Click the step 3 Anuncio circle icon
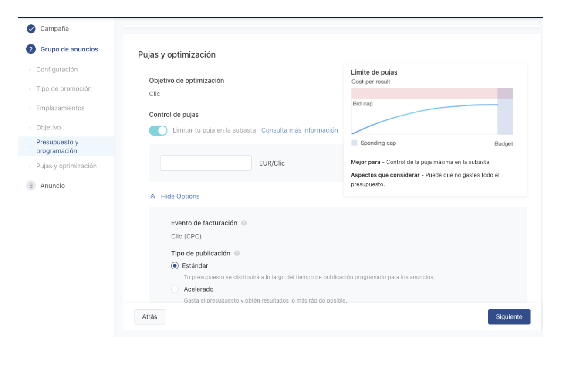The width and height of the screenshot is (588, 381). 31,186
